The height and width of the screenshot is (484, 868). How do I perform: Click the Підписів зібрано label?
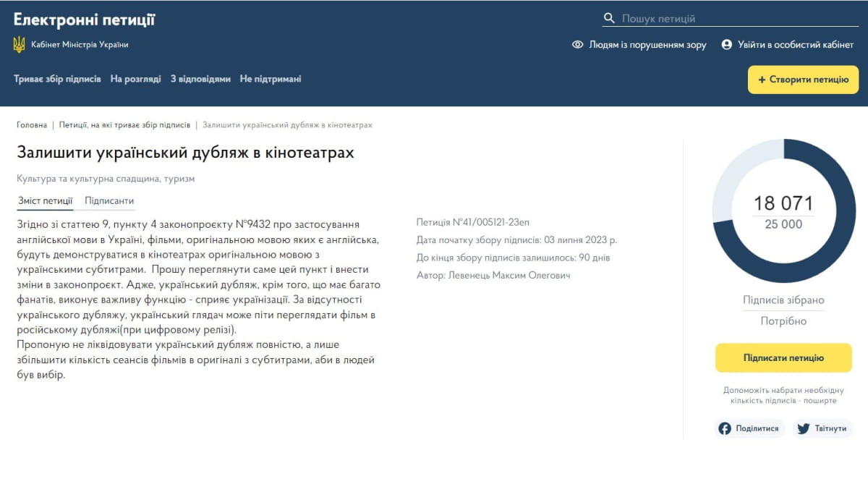point(783,300)
